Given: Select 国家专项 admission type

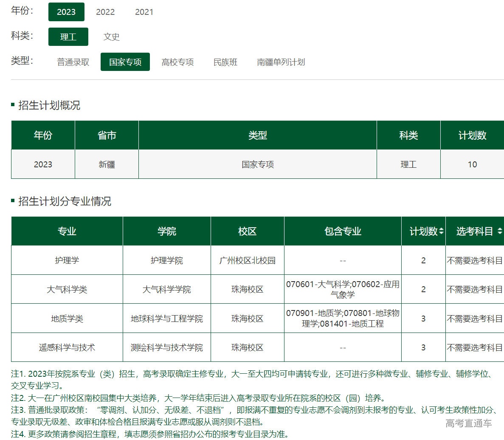Looking at the screenshot, I should coord(125,62).
